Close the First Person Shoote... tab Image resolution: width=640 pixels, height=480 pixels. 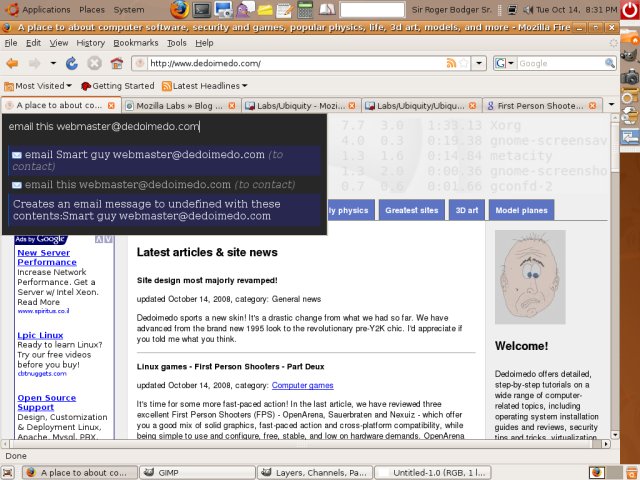tap(592, 106)
